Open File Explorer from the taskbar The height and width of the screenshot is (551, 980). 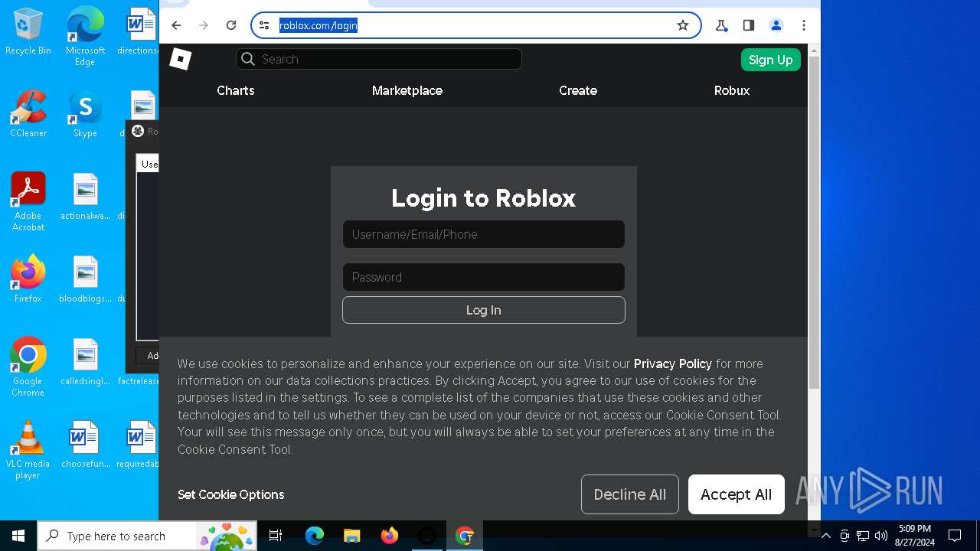[x=351, y=536]
